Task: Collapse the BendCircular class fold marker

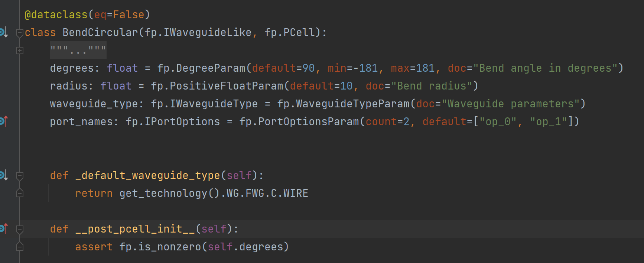Action: [20, 33]
